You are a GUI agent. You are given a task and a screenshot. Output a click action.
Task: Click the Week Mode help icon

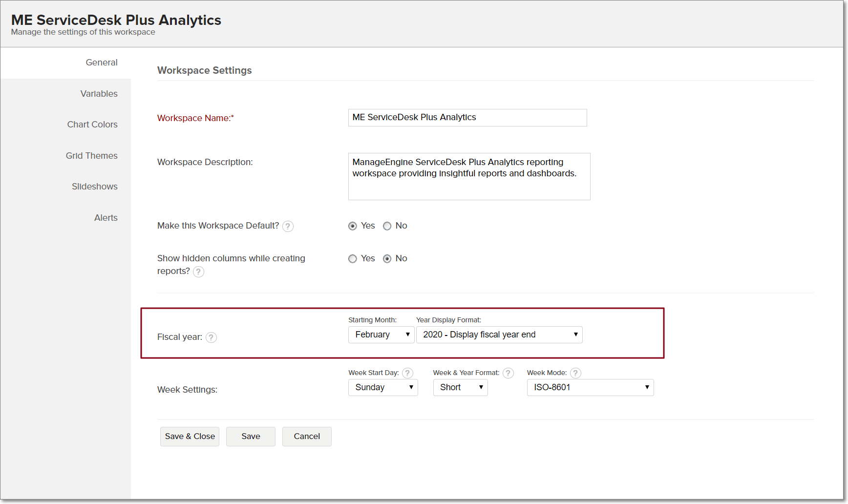575,373
